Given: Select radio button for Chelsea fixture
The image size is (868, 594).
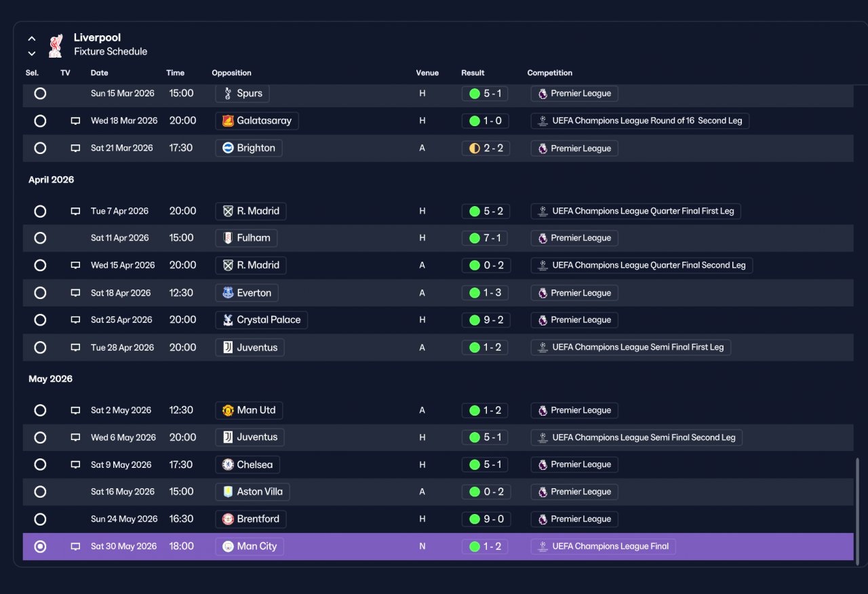Looking at the screenshot, I should (40, 464).
